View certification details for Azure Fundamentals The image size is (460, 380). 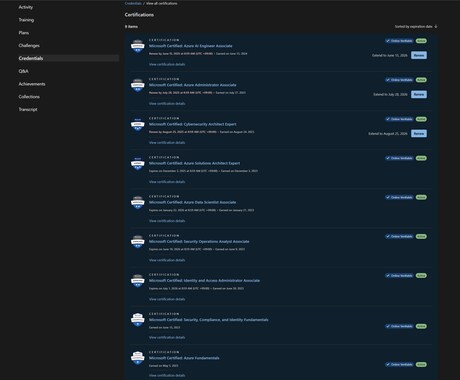167,376
